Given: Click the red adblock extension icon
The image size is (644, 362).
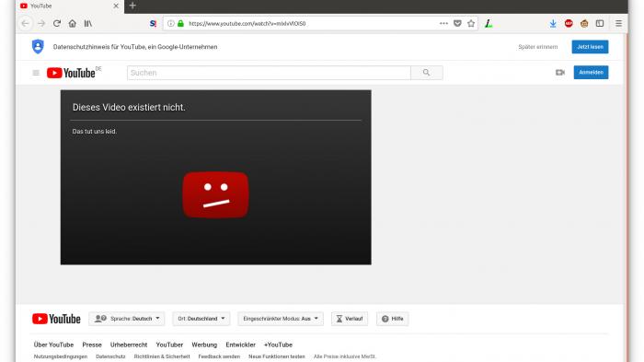Looking at the screenshot, I should [x=569, y=23].
